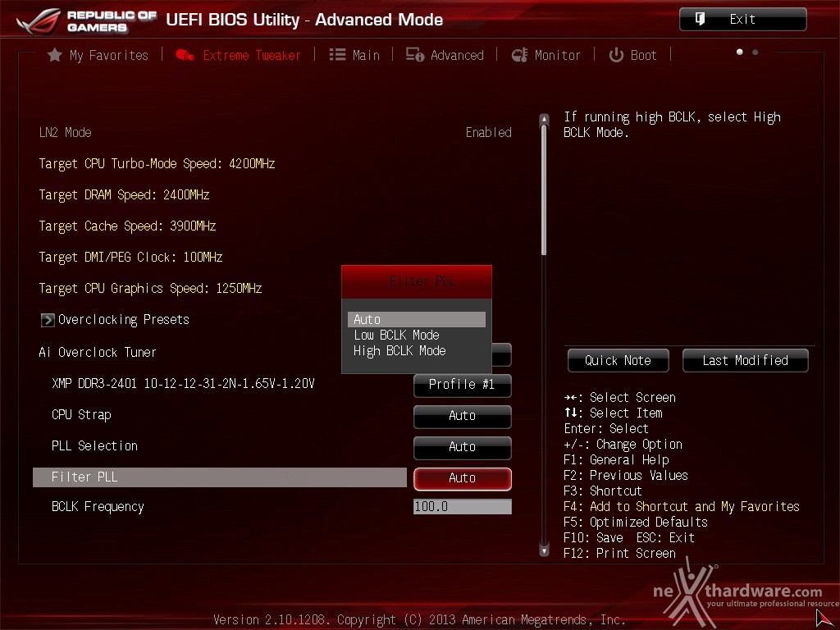840x630 pixels.
Task: Open the PLL Selection dropdown
Action: (x=463, y=447)
